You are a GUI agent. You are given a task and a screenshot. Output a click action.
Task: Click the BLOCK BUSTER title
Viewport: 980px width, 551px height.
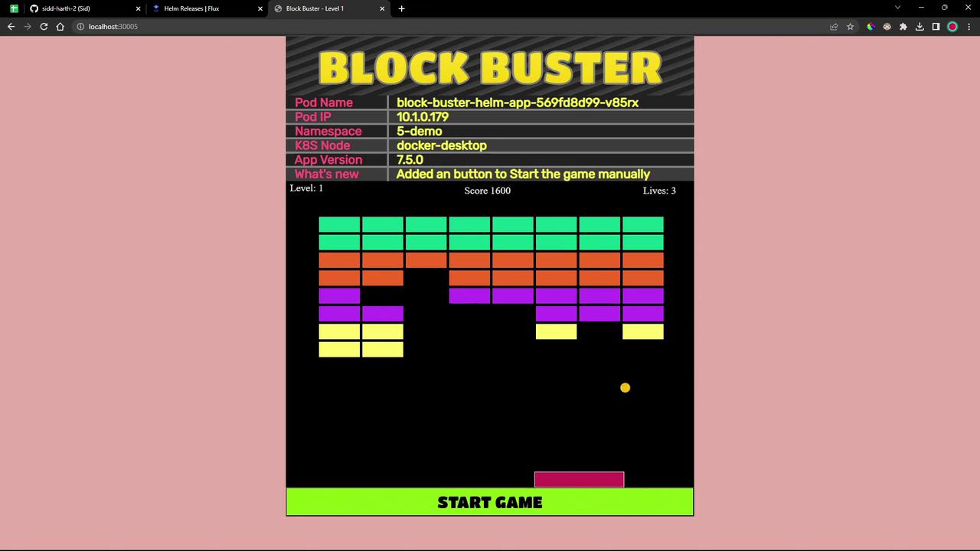click(490, 67)
